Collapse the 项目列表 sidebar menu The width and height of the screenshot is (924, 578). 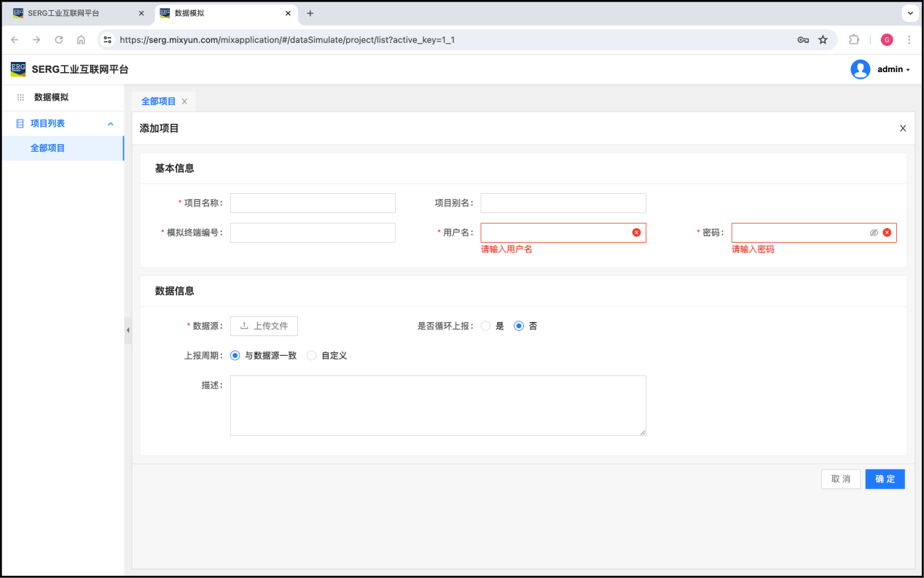[111, 124]
